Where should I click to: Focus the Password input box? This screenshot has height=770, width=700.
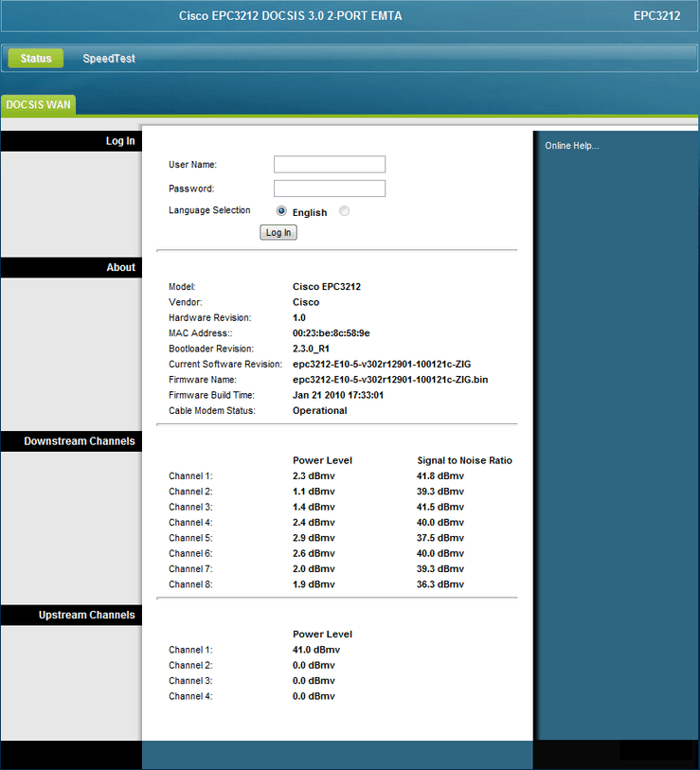(330, 188)
